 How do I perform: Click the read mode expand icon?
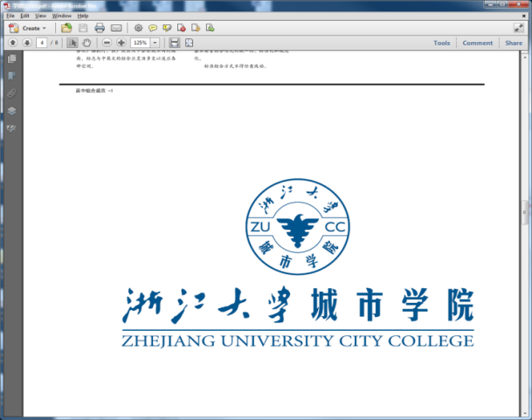518,28
